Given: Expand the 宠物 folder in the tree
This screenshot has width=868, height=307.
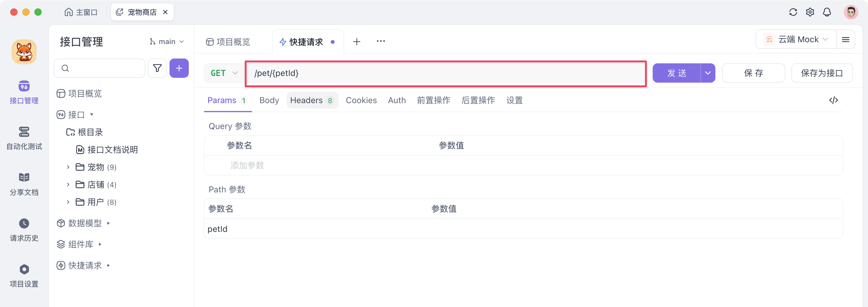Looking at the screenshot, I should [x=68, y=167].
